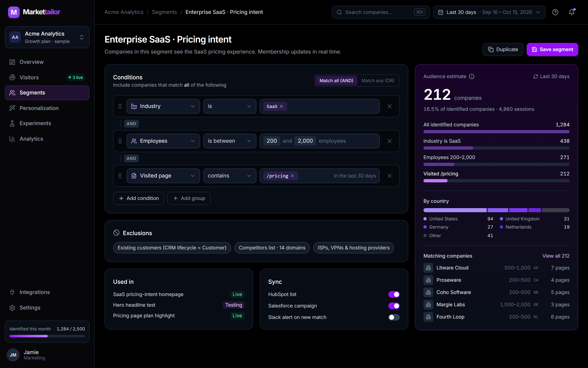Click the Audience estimate info icon
This screenshot has height=368, width=588.
point(472,76)
